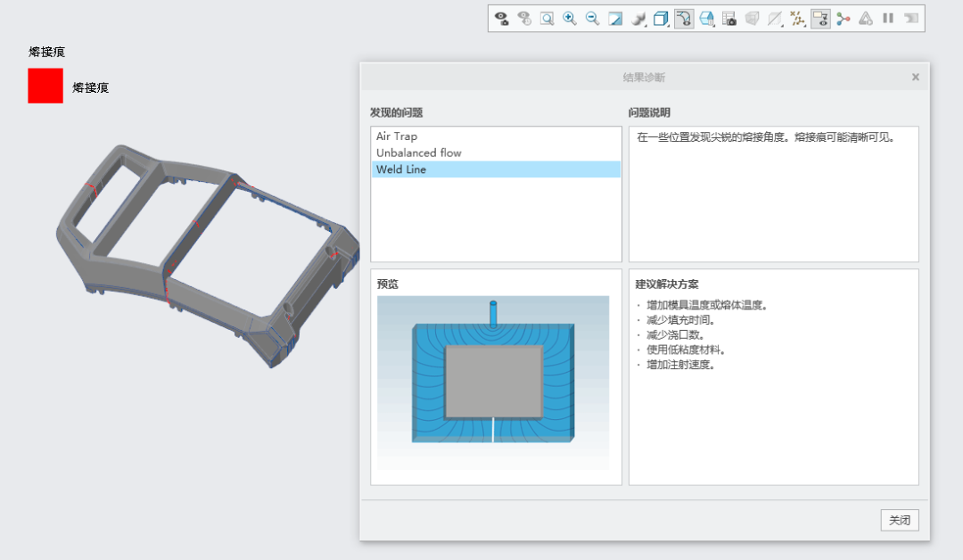Screen dimensions: 963x560
Task: Click the table with camera icon
Action: tap(729, 19)
